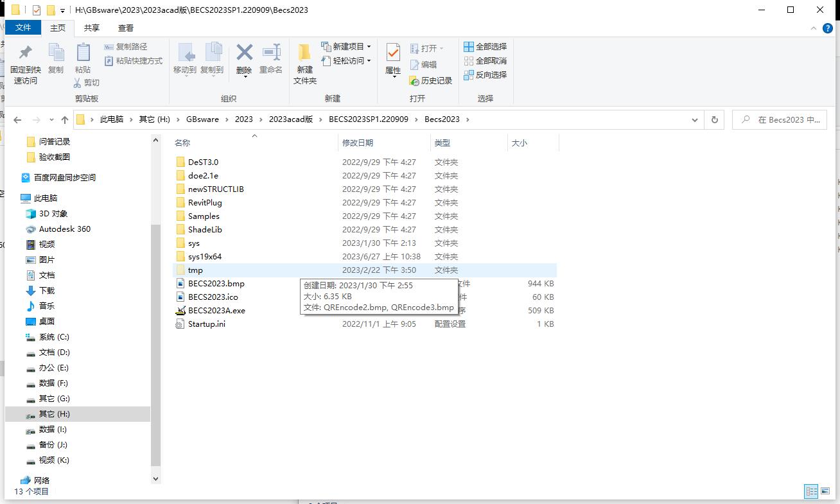Switch to details view toggle
This screenshot has width=840, height=504.
(811, 492)
